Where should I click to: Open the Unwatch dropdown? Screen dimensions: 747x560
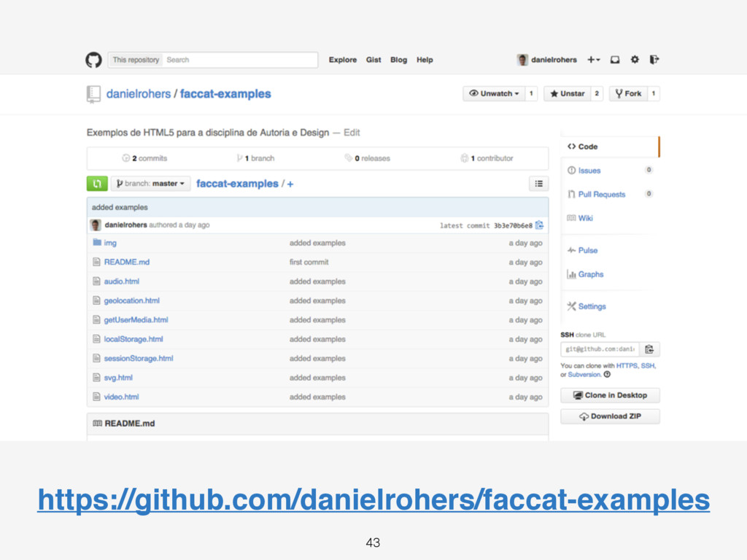tap(494, 93)
